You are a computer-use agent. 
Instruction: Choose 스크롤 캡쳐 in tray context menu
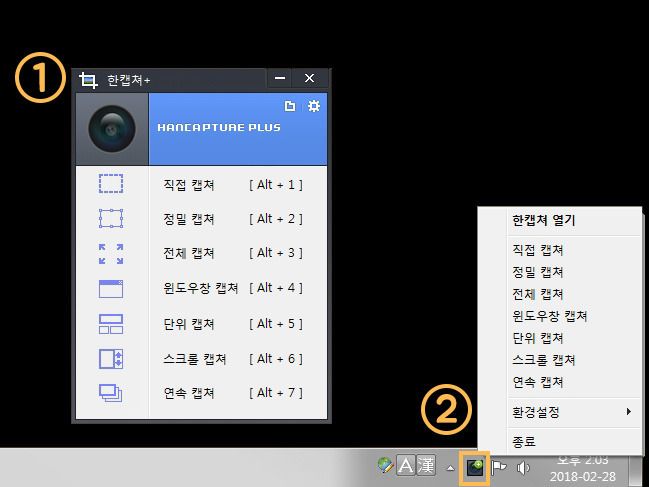(543, 360)
